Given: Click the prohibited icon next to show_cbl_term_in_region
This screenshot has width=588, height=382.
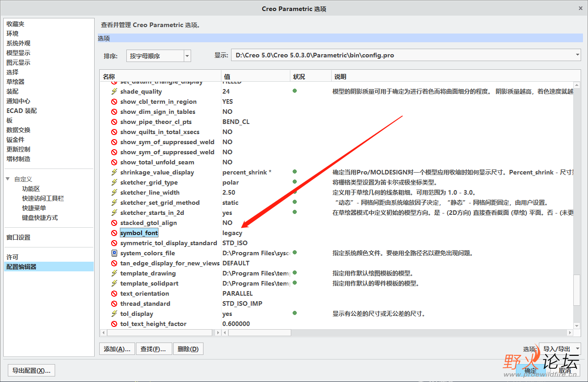Looking at the screenshot, I should 114,101.
